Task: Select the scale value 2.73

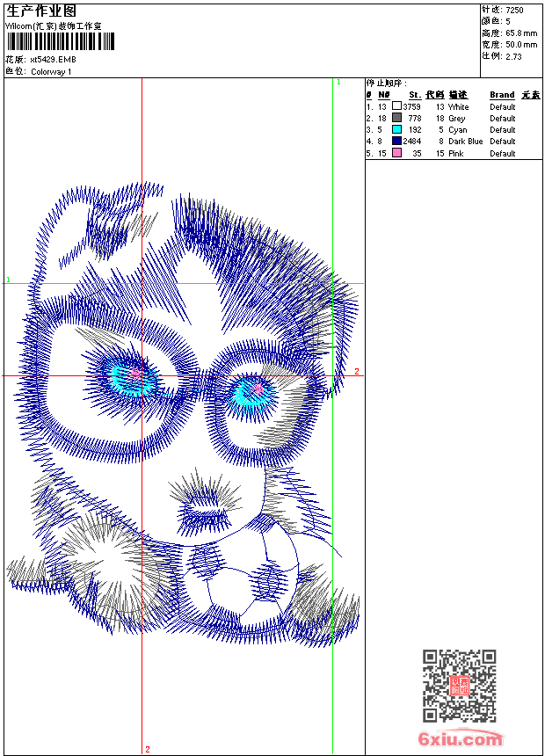Action: pos(513,56)
